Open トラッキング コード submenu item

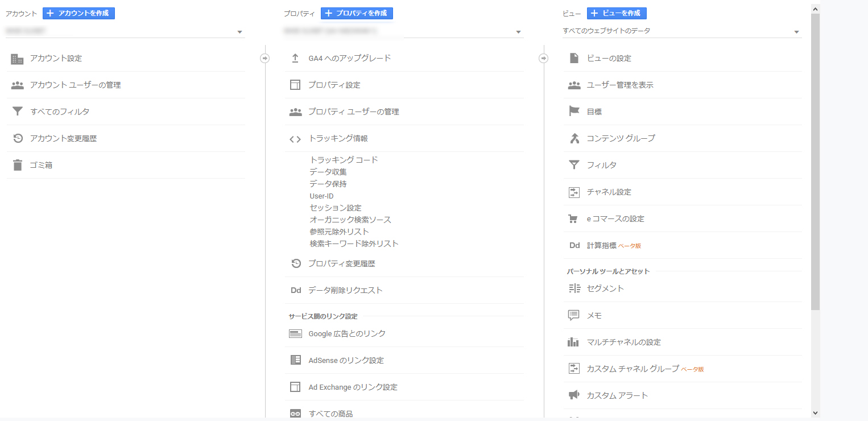coord(344,160)
